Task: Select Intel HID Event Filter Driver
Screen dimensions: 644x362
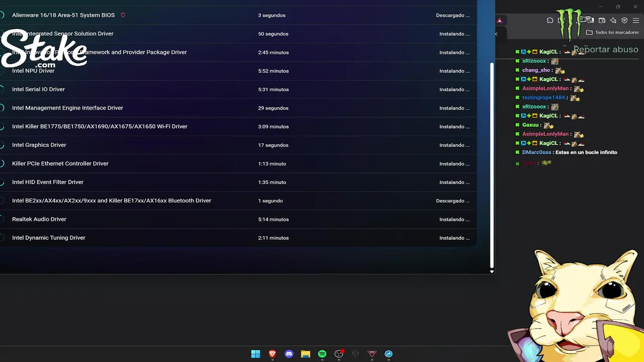Action: (x=238, y=183)
